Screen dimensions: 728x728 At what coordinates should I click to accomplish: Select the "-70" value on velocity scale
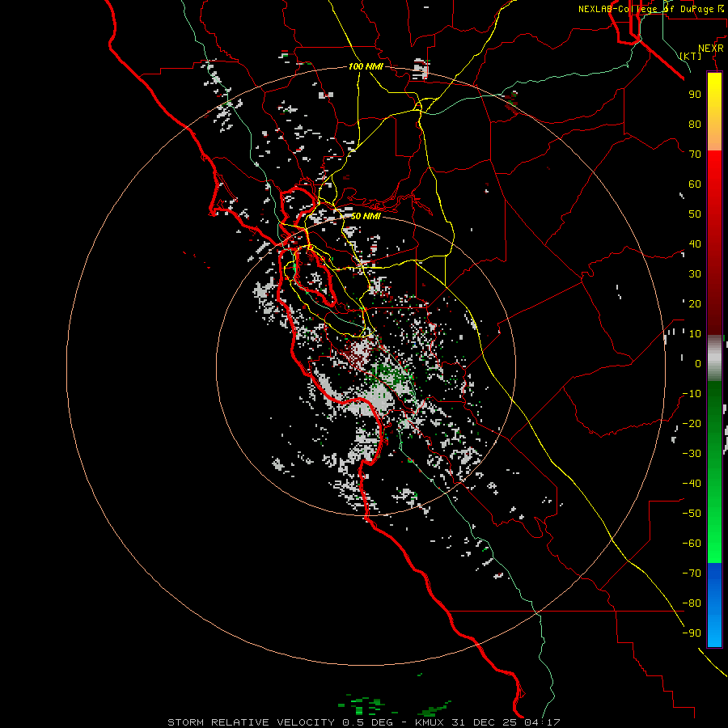pyautogui.click(x=692, y=574)
